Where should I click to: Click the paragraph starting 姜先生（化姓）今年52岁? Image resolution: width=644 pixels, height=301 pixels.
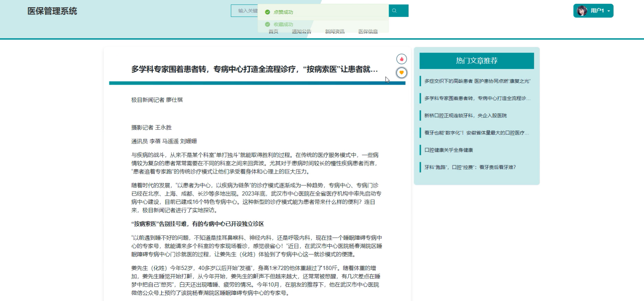(256, 280)
